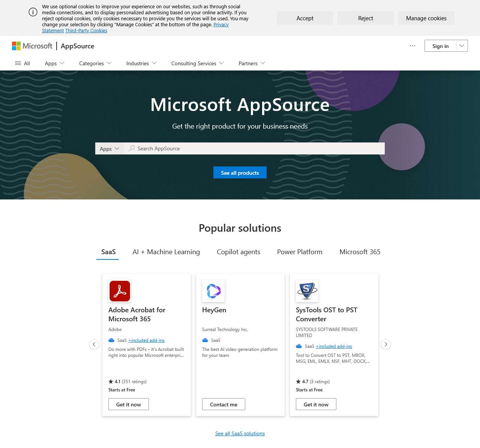The image size is (480, 448).
Task: Switch to AI + Machine Learning tab
Action: tap(166, 252)
